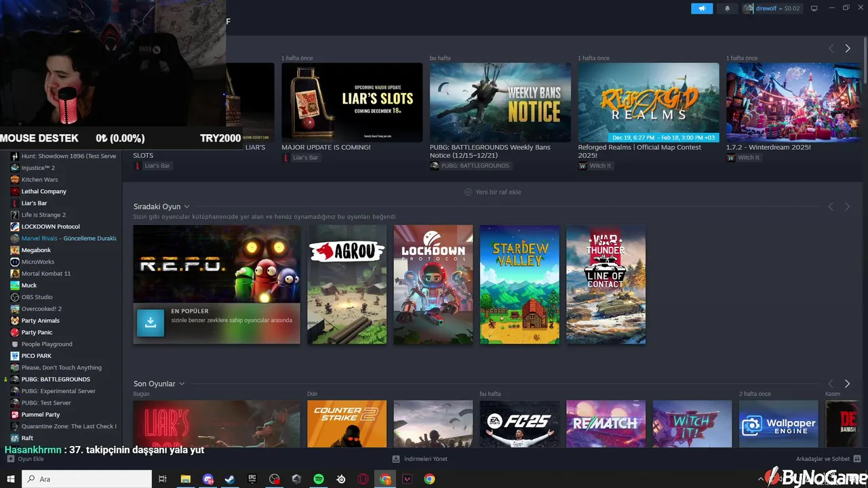Open Epic Games Launcher from the taskbar
Viewport: 868px width, 488px height.
click(252, 479)
